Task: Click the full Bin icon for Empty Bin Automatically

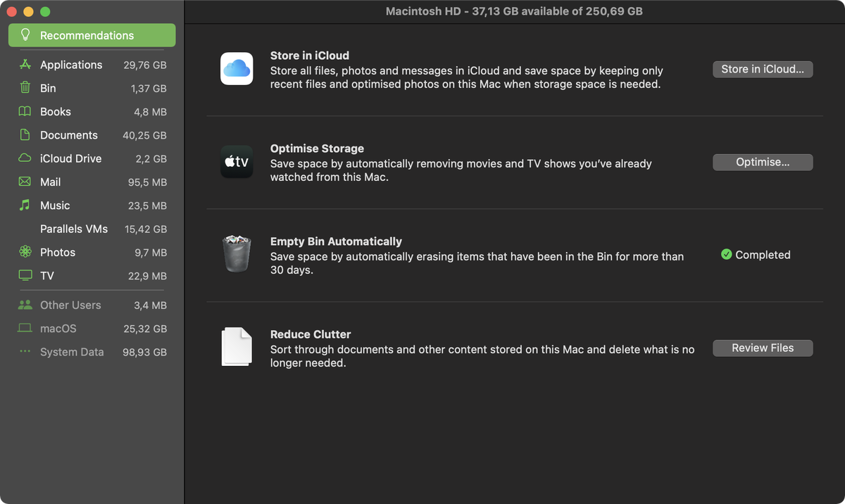Action: (x=237, y=253)
